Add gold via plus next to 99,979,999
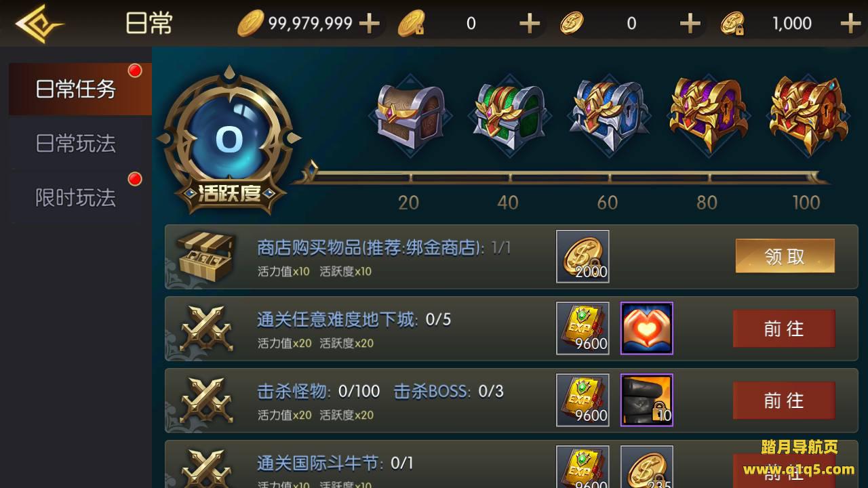The image size is (868, 488). 369,24
